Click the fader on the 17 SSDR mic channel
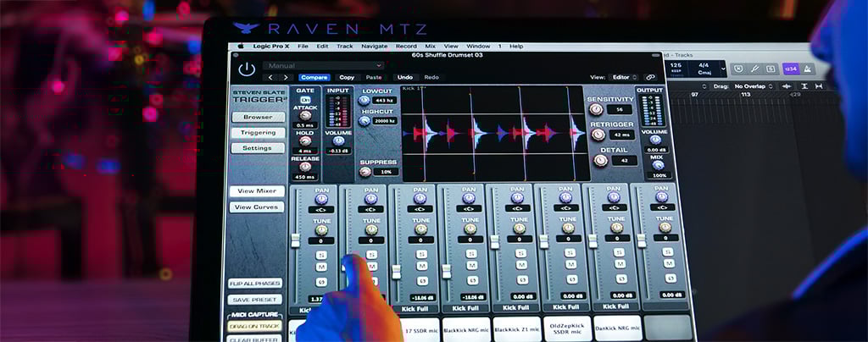The height and width of the screenshot is (342, 868). (x=396, y=271)
